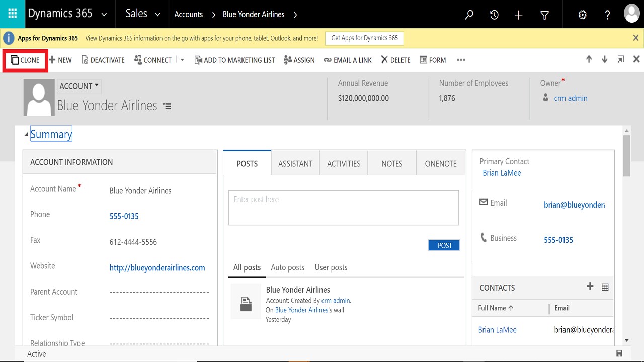This screenshot has height=362, width=644.
Task: Click the search magnifier icon
Action: [469, 15]
